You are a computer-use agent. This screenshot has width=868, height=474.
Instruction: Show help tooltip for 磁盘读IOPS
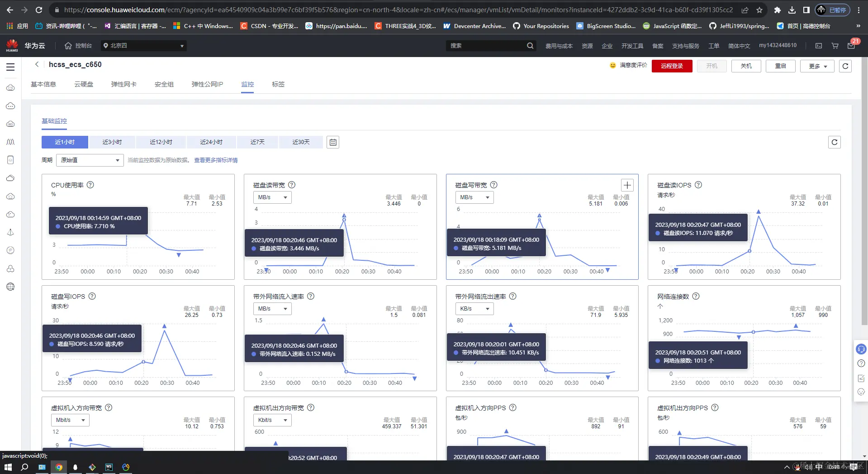(x=698, y=185)
